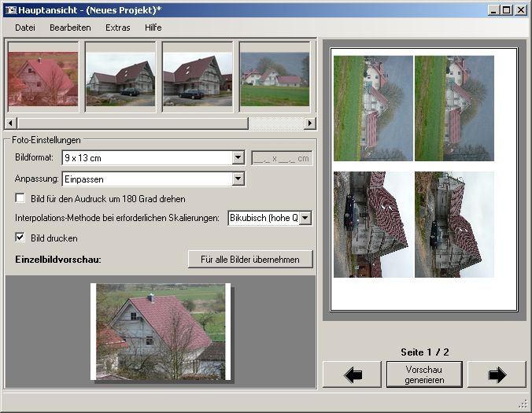Expand the Anpassung dropdown
532x413 pixels.
pyautogui.click(x=238, y=179)
